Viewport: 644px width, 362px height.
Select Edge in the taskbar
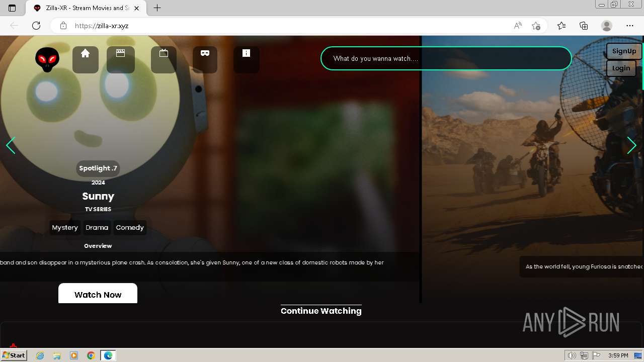[108, 355]
